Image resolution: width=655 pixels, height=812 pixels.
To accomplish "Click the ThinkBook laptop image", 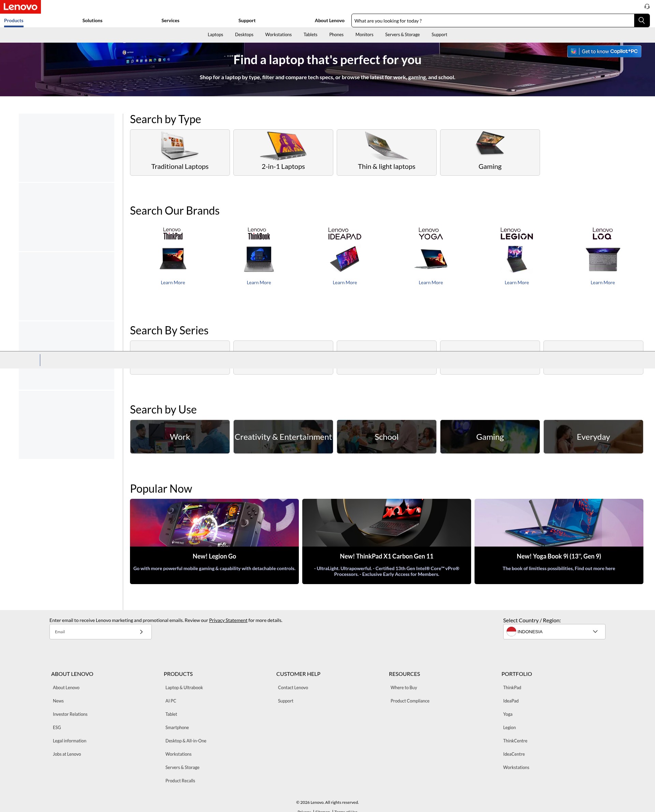I will [x=259, y=259].
